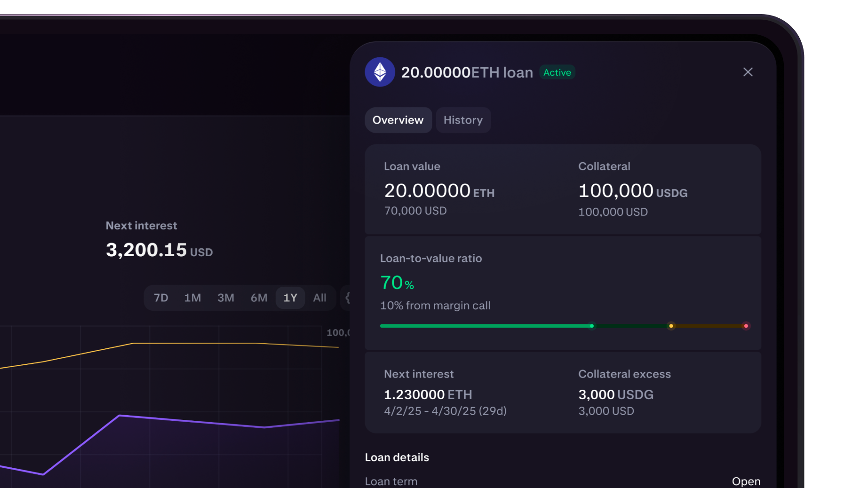Click the ETH label beside Next interest value
868x488 pixels.
click(x=460, y=394)
